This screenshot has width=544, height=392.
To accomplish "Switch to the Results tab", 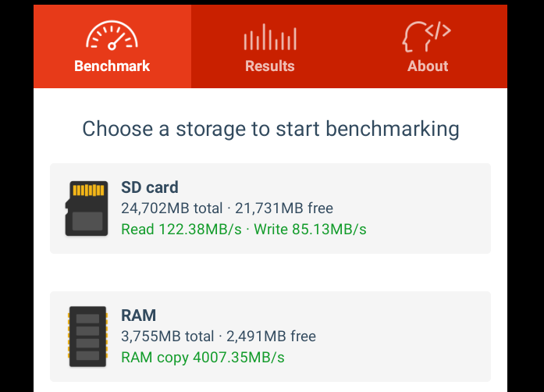I will (270, 46).
